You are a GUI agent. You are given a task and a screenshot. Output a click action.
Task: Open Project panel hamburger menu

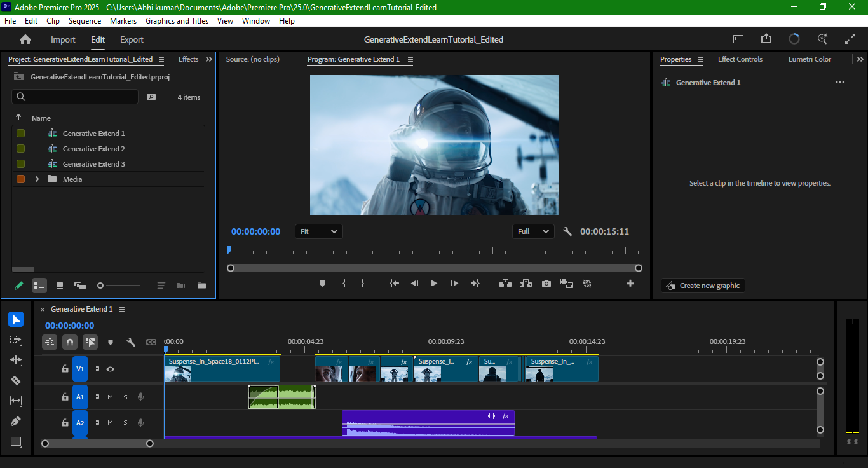click(161, 59)
